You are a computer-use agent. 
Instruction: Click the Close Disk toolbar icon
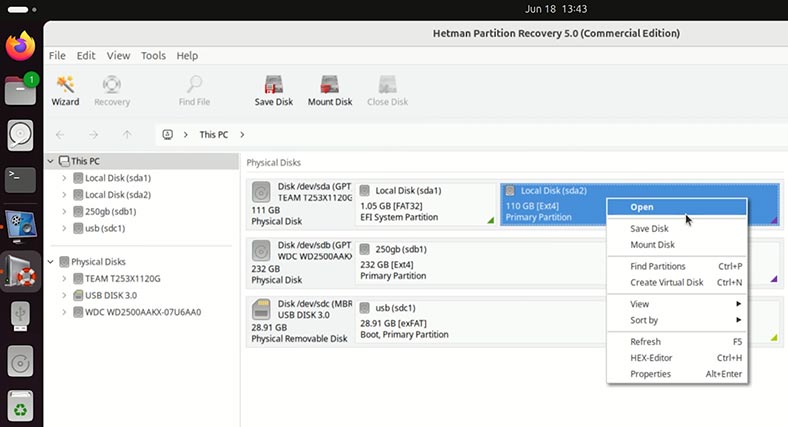pos(387,85)
